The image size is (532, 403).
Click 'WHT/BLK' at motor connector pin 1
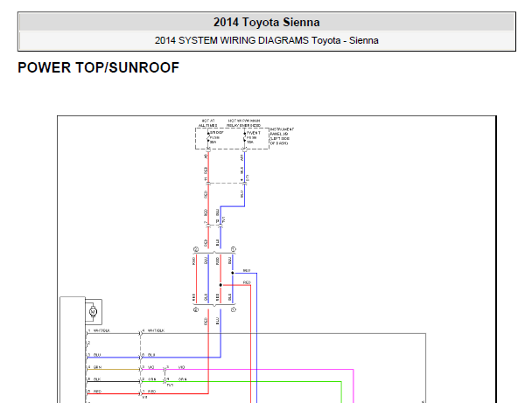(101, 330)
